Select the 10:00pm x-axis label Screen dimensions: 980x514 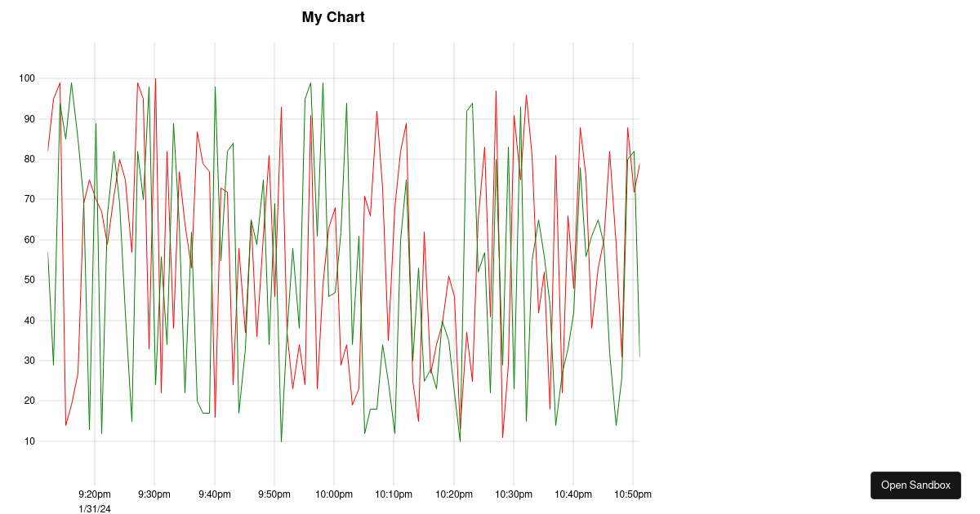click(334, 494)
